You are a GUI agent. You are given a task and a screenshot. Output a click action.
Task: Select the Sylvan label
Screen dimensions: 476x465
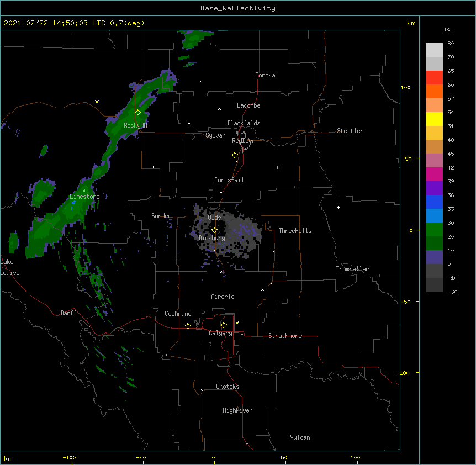click(215, 135)
